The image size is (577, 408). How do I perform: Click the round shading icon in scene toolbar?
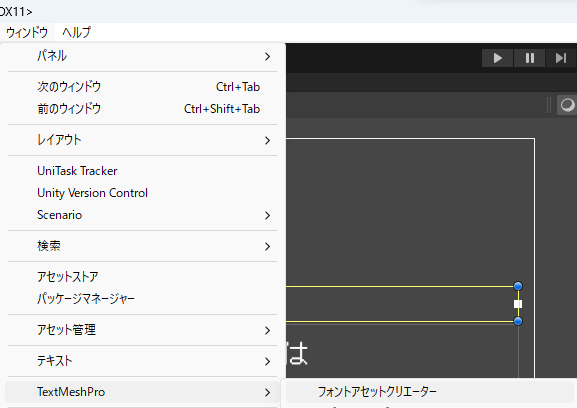pyautogui.click(x=567, y=105)
